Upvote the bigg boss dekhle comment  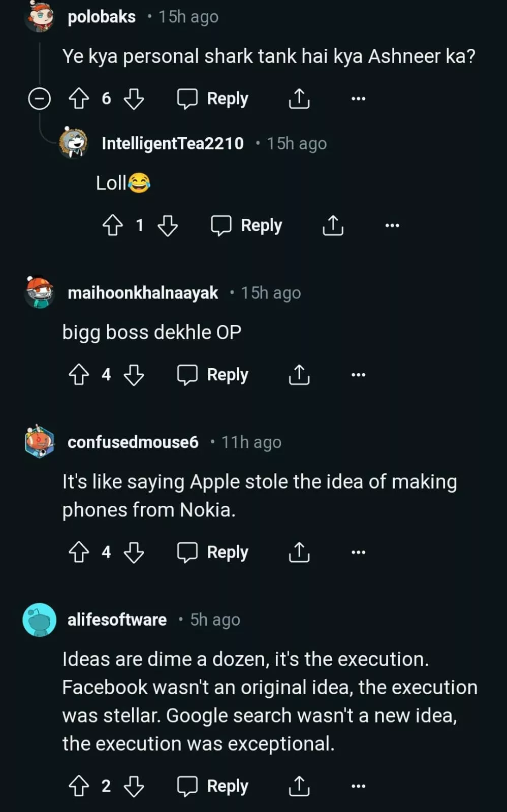[x=79, y=375]
